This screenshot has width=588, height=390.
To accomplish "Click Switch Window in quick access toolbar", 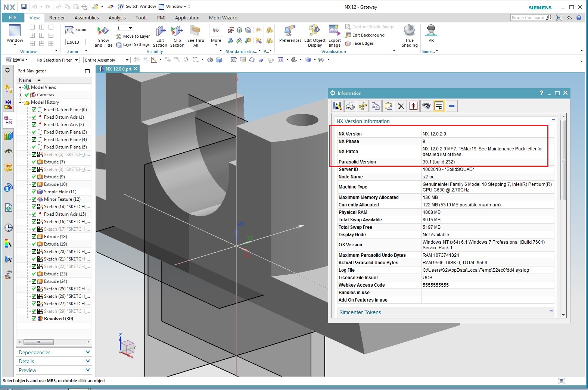I will coord(137,6).
